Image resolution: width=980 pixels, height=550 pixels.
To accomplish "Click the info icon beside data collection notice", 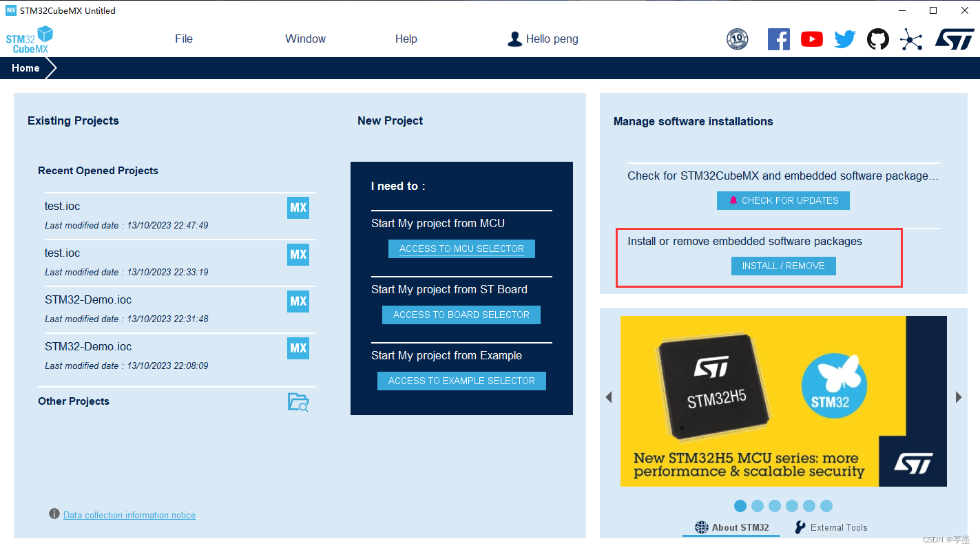I will 54,514.
